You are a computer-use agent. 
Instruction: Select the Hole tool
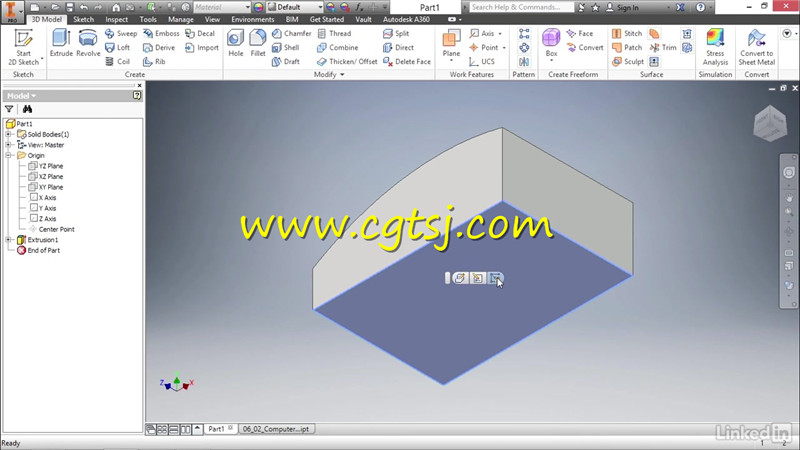[x=236, y=43]
